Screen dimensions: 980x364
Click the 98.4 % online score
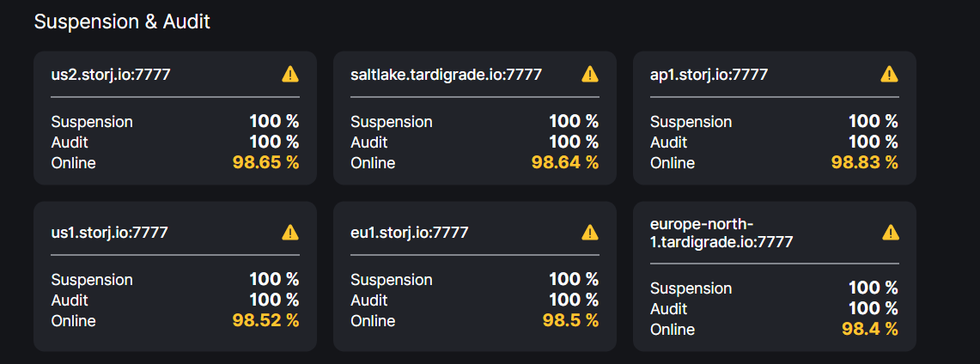pyautogui.click(x=870, y=330)
